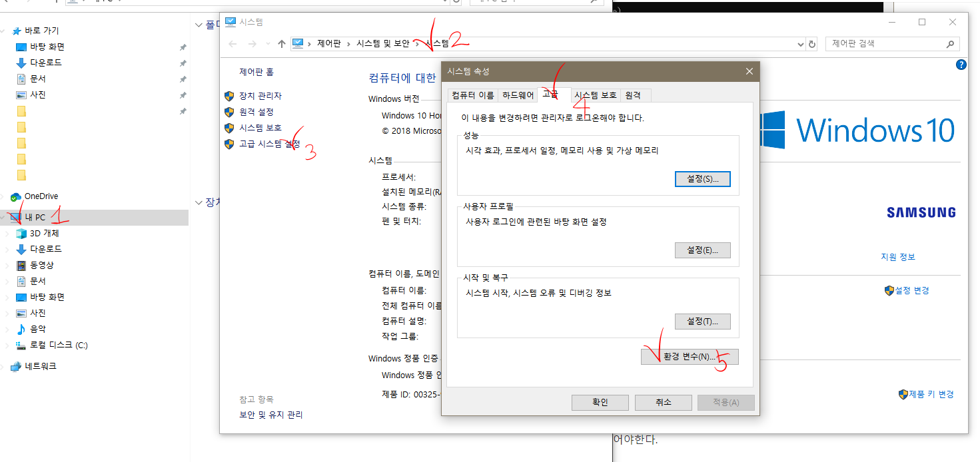This screenshot has height=462, width=980.
Task: Click 설정(E)... button under 사용자 프로필
Action: (x=703, y=250)
